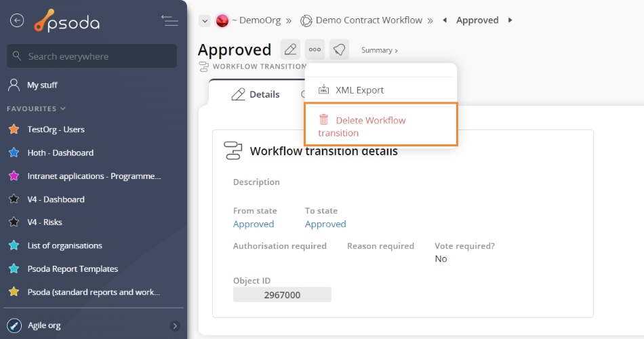644x339 pixels.
Task: Click orange star beside TestOrg - Users
Action: click(x=14, y=129)
